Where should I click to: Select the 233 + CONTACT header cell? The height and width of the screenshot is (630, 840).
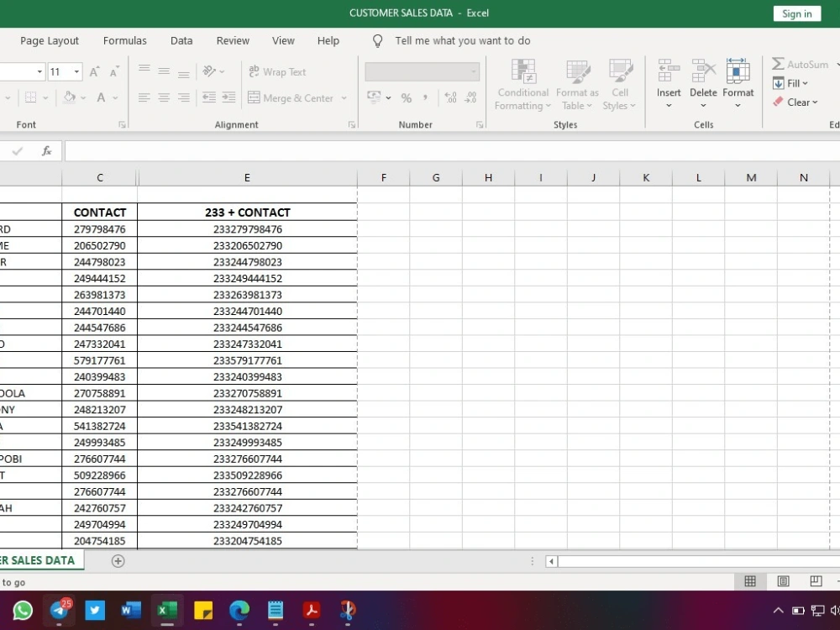coord(248,213)
